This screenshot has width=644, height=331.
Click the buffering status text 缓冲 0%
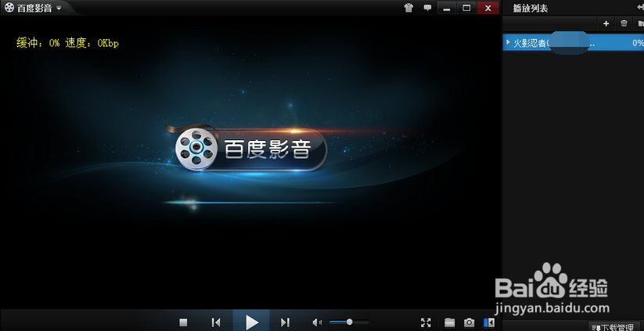pos(38,43)
